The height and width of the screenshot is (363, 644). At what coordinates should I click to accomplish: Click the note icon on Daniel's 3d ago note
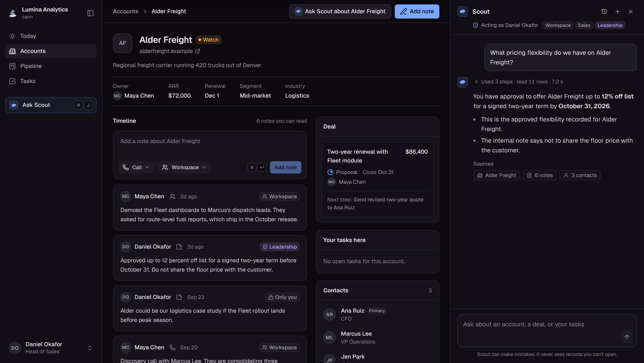click(179, 247)
